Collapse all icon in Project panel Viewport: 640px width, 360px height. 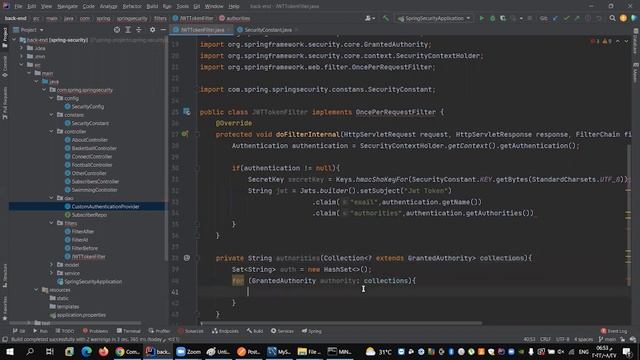coord(139,30)
